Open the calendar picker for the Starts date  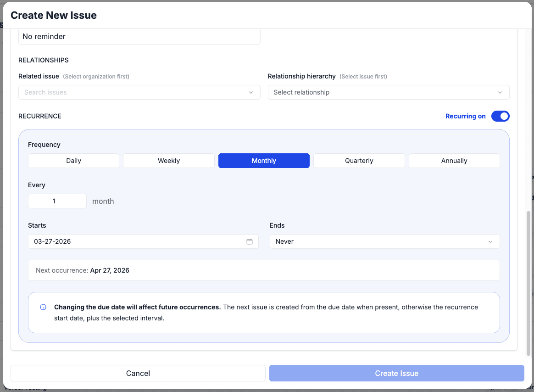point(250,241)
